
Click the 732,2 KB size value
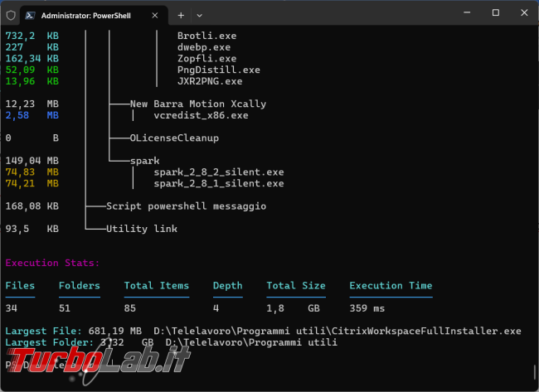point(32,36)
